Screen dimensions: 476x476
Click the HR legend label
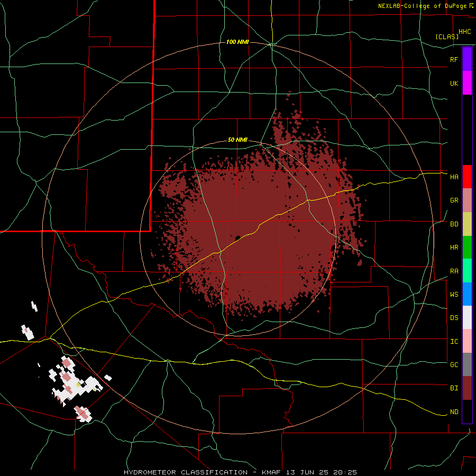click(x=454, y=248)
